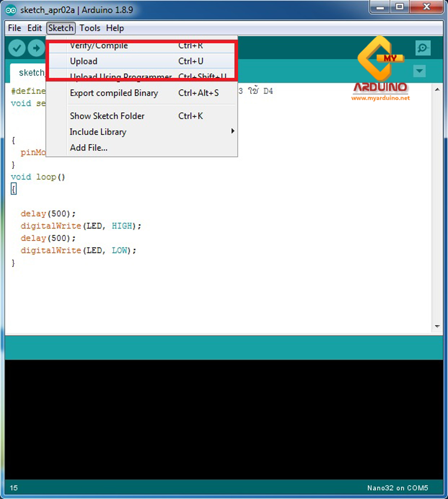Image resolution: width=448 pixels, height=499 pixels.
Task: Click Add File... menu entry
Action: point(89,148)
